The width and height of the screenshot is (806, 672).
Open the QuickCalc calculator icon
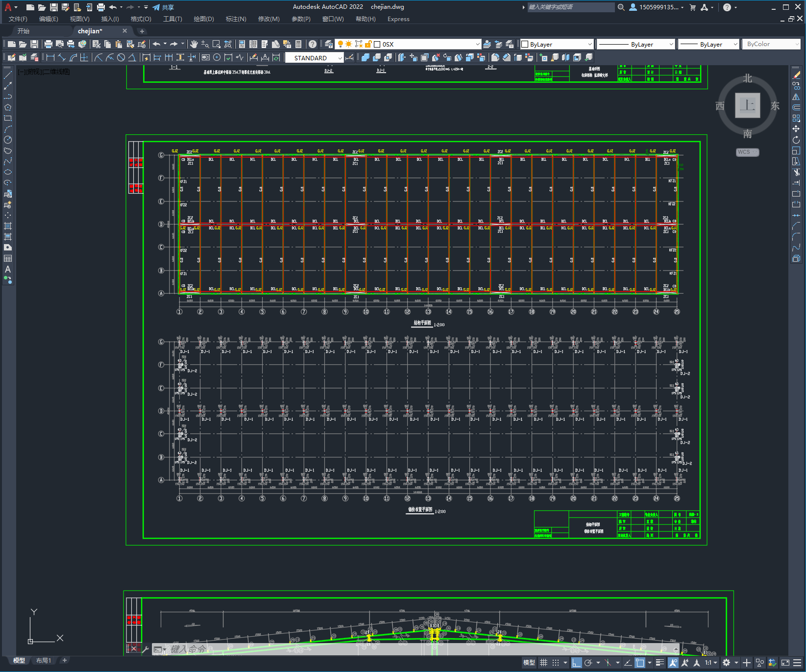(x=298, y=44)
